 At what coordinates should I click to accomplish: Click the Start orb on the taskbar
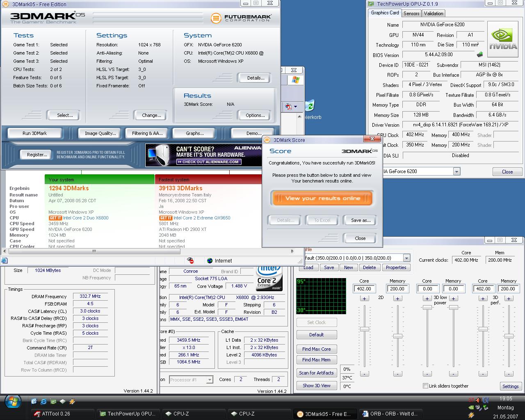point(12,401)
